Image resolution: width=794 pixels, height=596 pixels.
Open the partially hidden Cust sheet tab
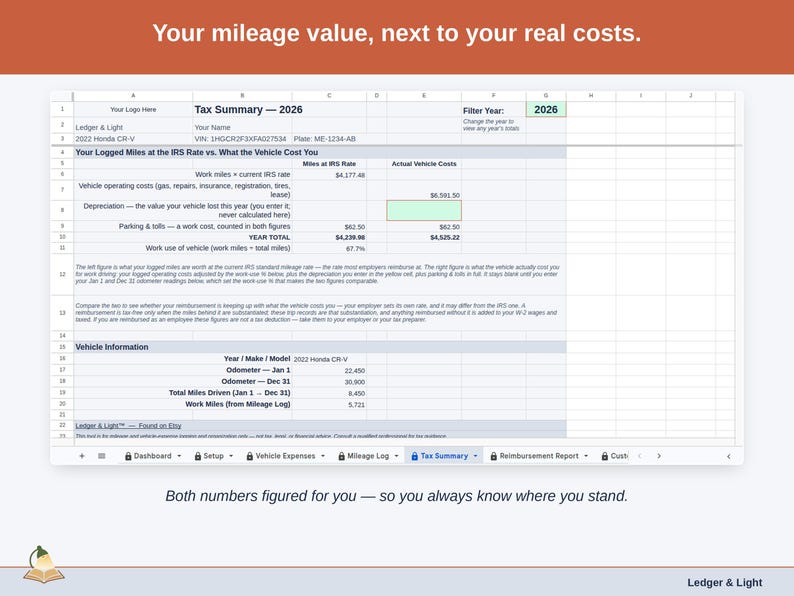(614, 456)
